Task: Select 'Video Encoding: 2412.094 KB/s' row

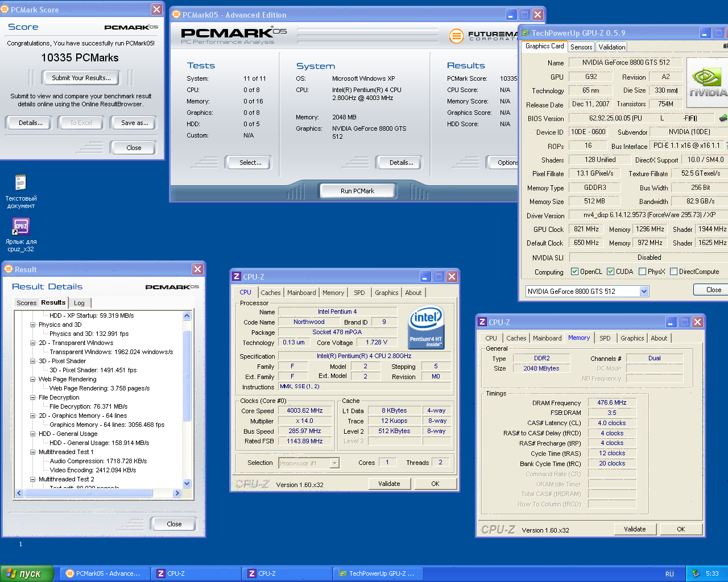Action: (x=93, y=470)
